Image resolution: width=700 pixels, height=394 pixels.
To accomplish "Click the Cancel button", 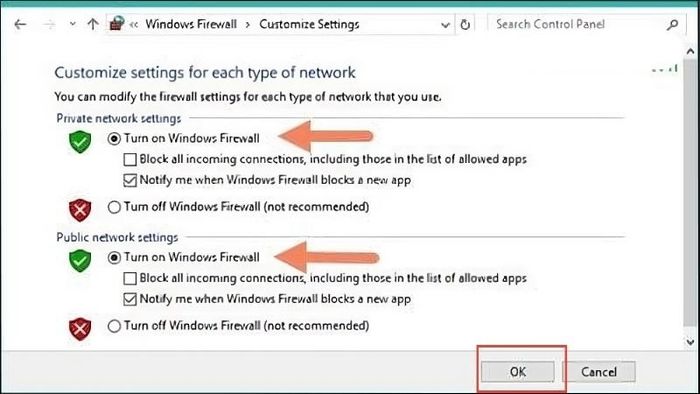I will point(599,372).
